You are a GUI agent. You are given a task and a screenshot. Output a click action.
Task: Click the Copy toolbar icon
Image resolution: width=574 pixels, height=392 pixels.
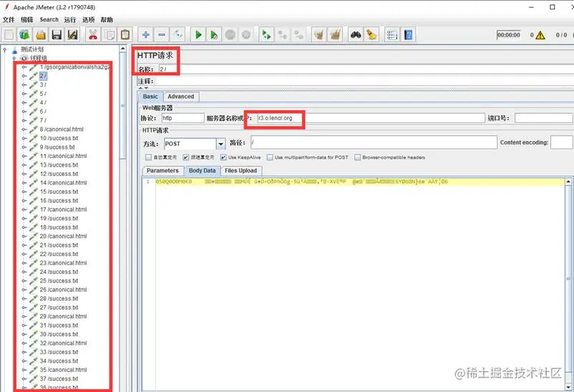(109, 35)
